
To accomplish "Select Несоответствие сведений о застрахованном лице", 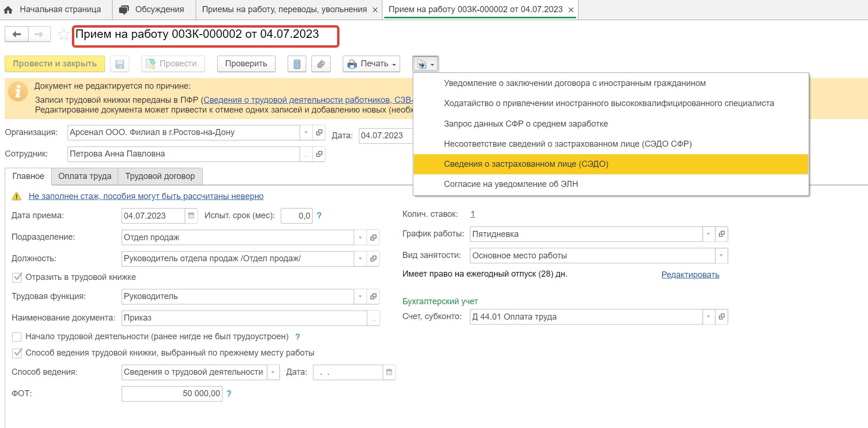I will click(x=611, y=144).
